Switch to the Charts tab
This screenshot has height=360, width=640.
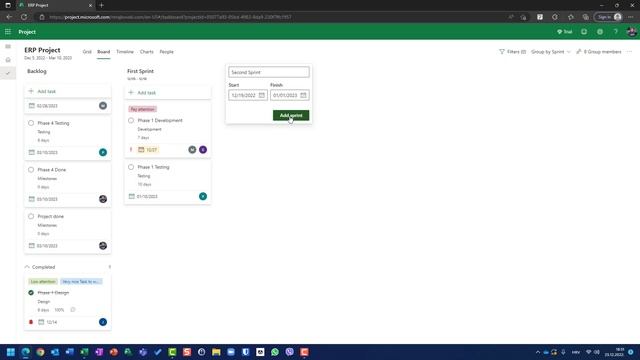coord(147,52)
